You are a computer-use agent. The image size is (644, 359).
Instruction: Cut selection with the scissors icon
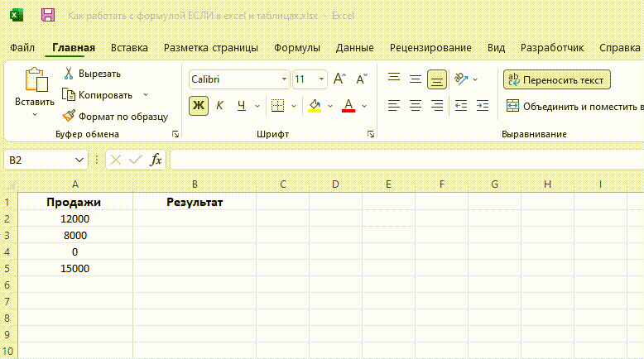point(69,74)
